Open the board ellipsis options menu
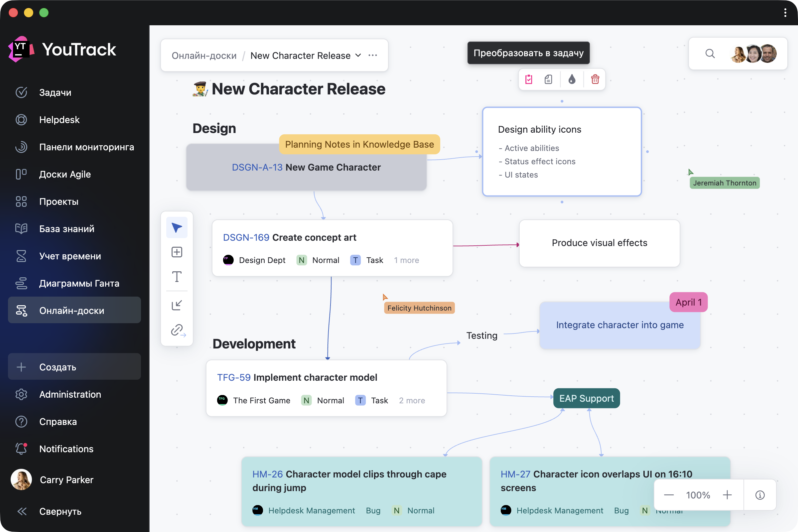 pyautogui.click(x=372, y=55)
